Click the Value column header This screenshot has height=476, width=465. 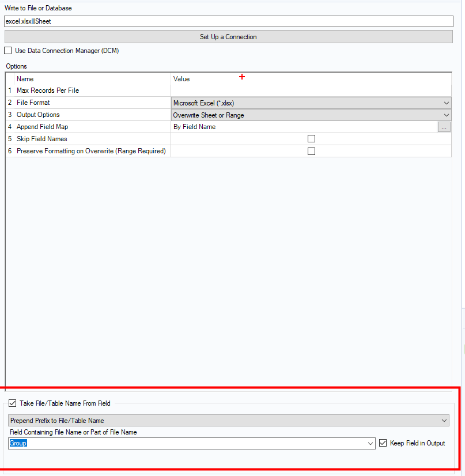point(182,79)
